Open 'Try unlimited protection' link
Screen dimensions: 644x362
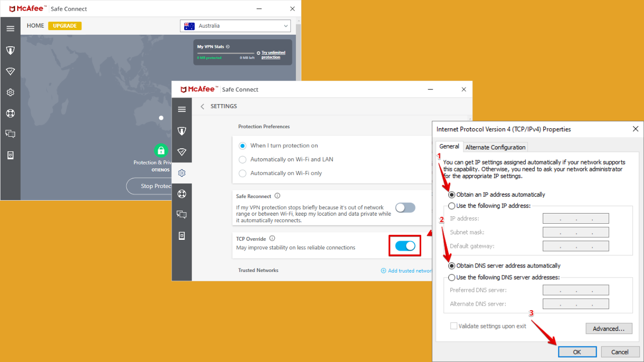coord(273,55)
